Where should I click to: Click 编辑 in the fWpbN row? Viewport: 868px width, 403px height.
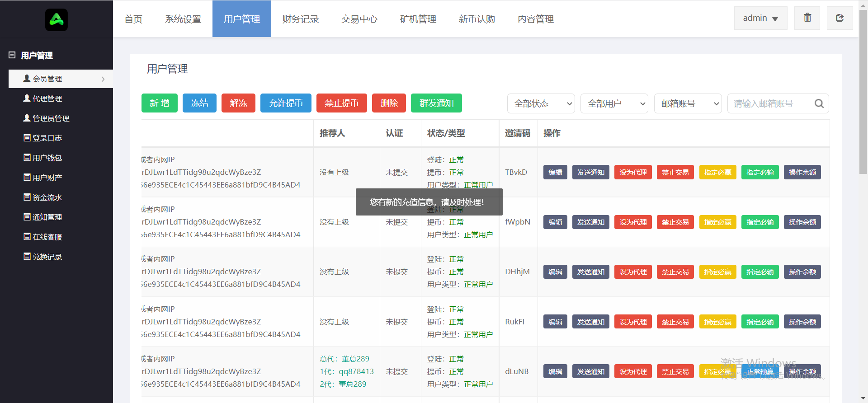[555, 222]
